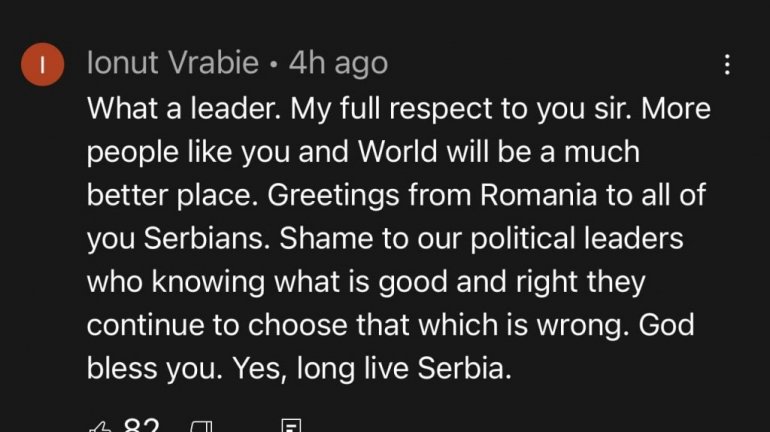Like the comment with thumbs-up icon
Screen dimensions: 770x432
[x=101, y=428]
